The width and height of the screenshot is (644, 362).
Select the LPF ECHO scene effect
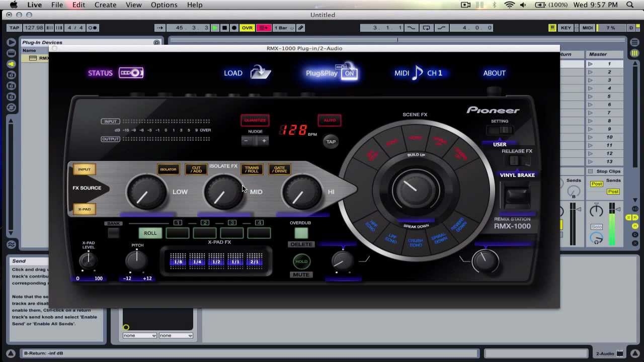click(x=391, y=238)
